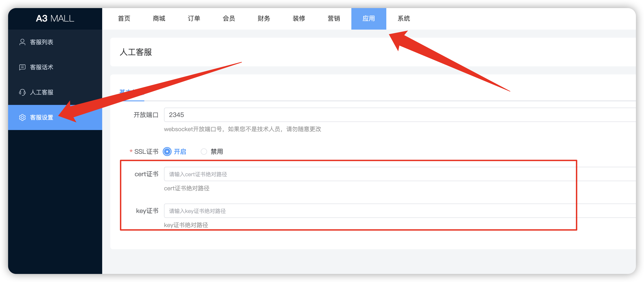This screenshot has width=644, height=282.
Task: Open the 商城 top menu
Action: [x=159, y=19]
